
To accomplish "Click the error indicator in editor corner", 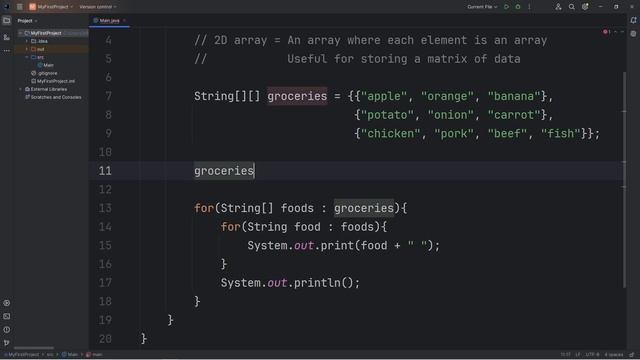I will pyautogui.click(x=606, y=32).
